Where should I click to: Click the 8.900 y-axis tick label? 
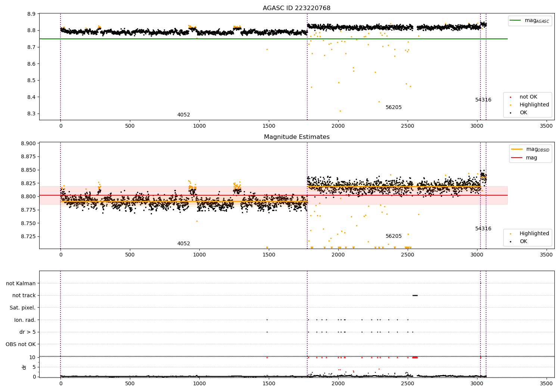click(x=28, y=143)
